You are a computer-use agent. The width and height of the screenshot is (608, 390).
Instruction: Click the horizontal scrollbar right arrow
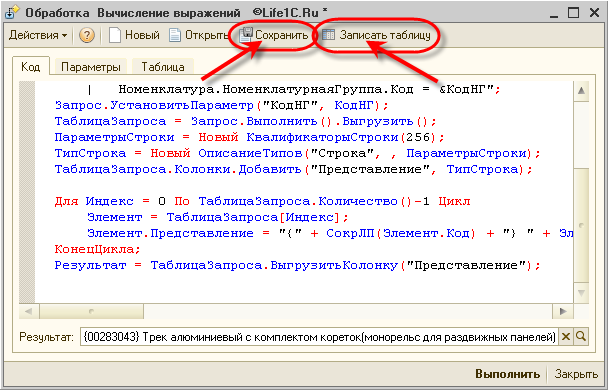563,311
